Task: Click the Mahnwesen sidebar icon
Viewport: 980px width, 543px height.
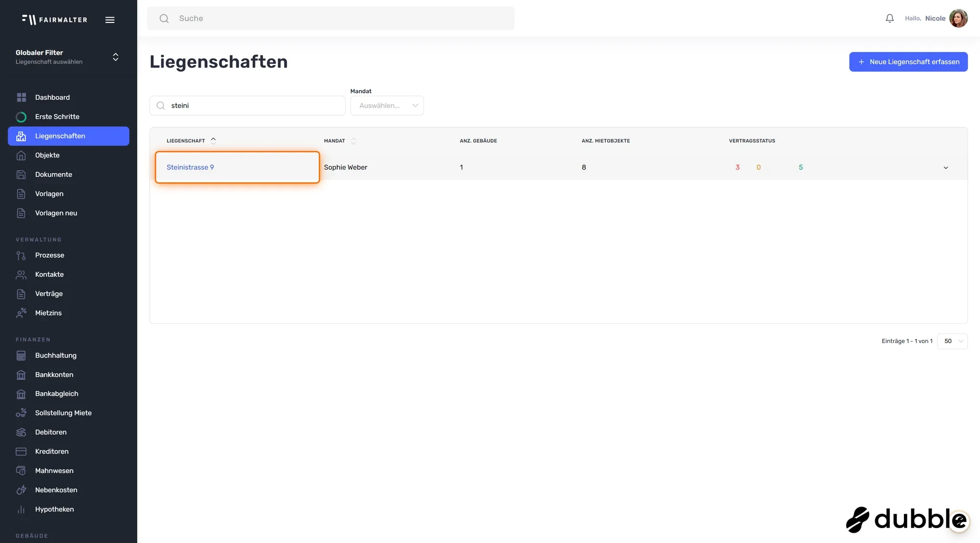Action: (x=21, y=471)
